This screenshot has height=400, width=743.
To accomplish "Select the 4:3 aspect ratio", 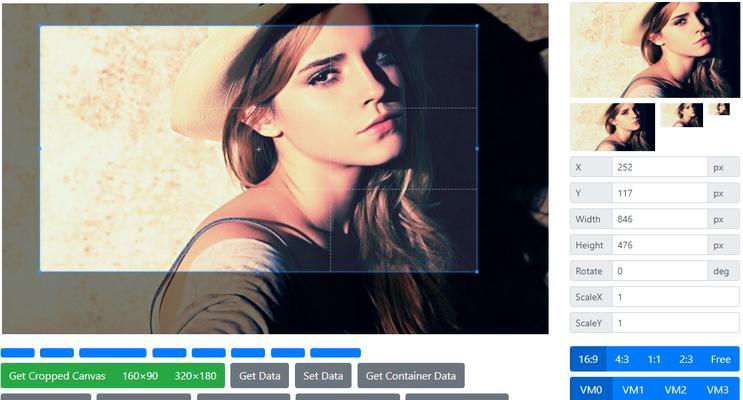I will point(622,359).
